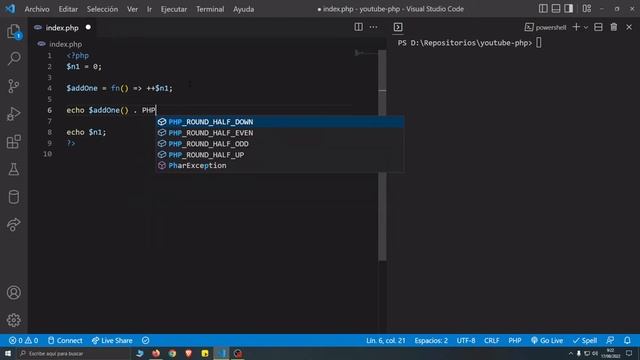Viewport: 640px width, 360px height.
Task: Open the Terminal menu
Action: pyautogui.click(x=210, y=9)
